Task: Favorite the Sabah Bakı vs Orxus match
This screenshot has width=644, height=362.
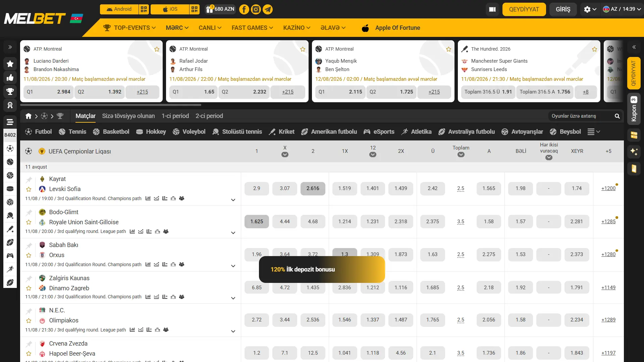Action: [x=29, y=255]
